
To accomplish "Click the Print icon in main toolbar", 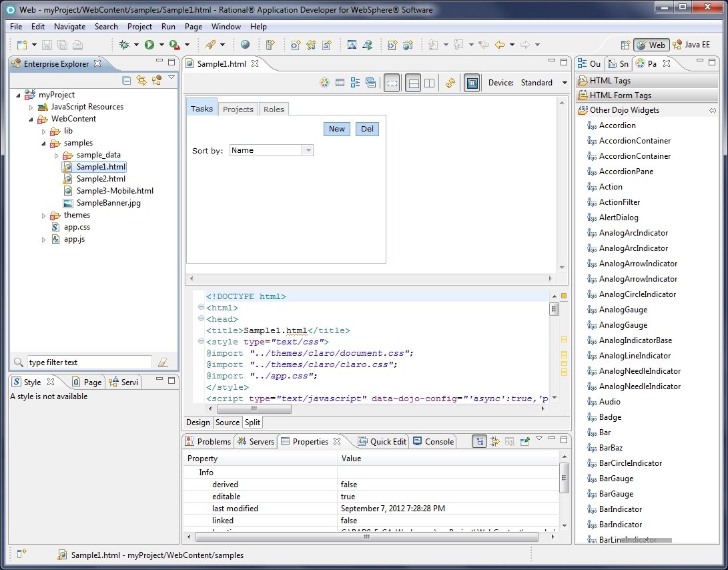I will (x=77, y=45).
